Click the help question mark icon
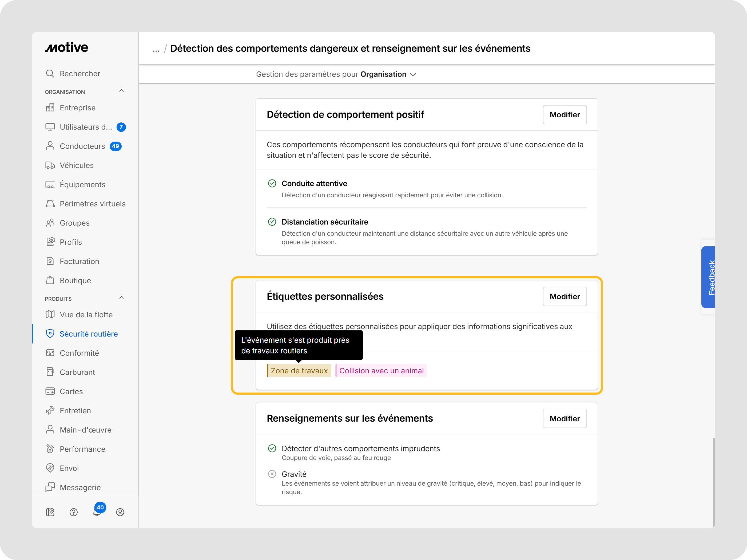The width and height of the screenshot is (747, 560). coord(74,512)
